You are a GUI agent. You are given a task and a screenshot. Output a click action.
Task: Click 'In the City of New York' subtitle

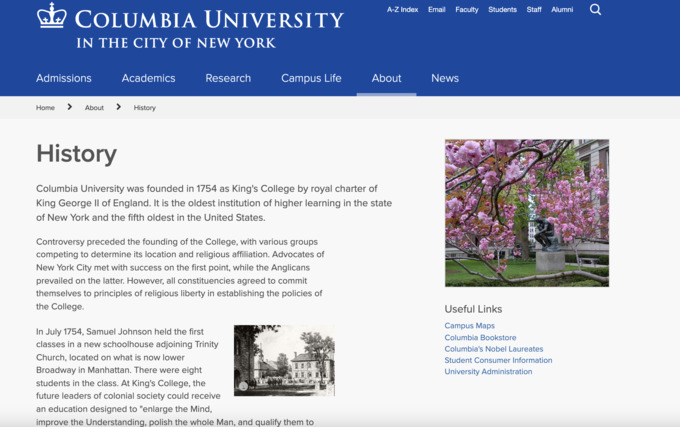coord(176,43)
